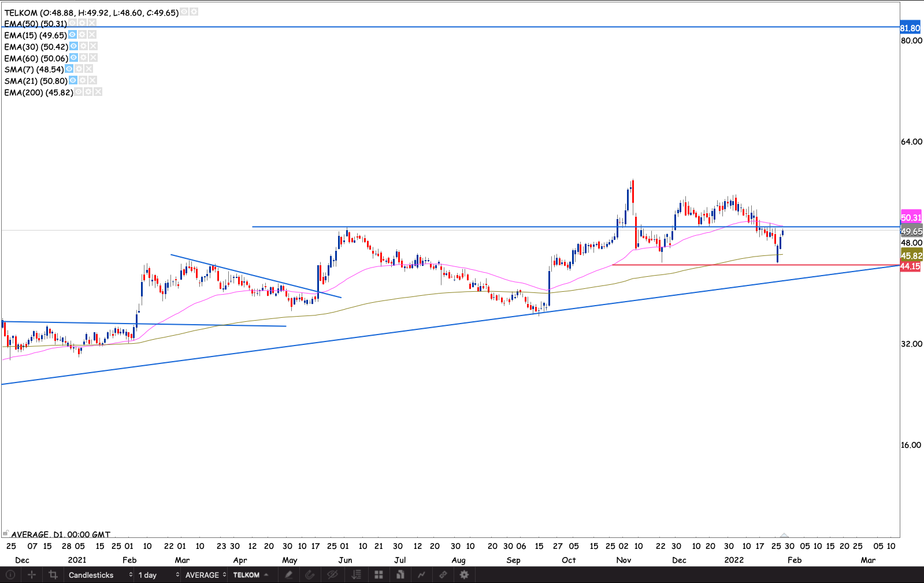This screenshot has height=583, width=924.
Task: Hide the SMA(21) indicator via eye icon
Action: coord(73,81)
